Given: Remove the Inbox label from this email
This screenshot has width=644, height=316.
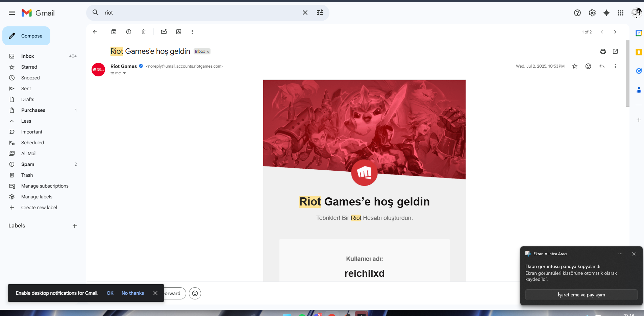Looking at the screenshot, I should (x=208, y=52).
